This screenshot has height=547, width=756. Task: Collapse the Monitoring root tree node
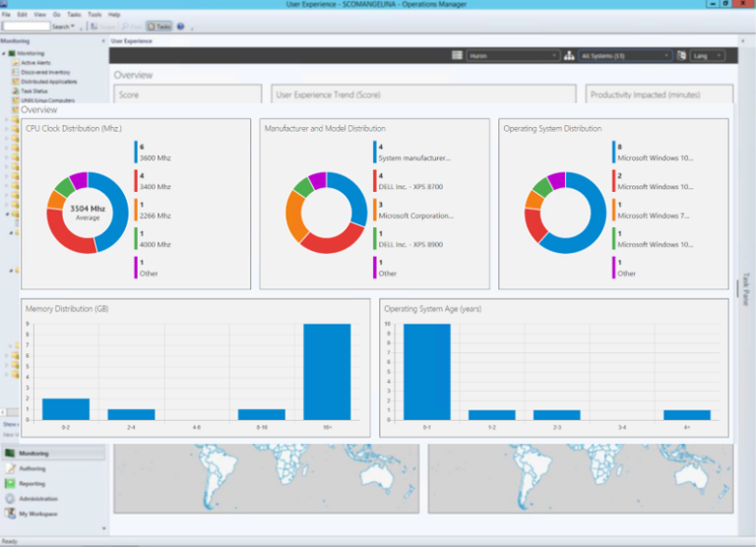pyautogui.click(x=4, y=53)
